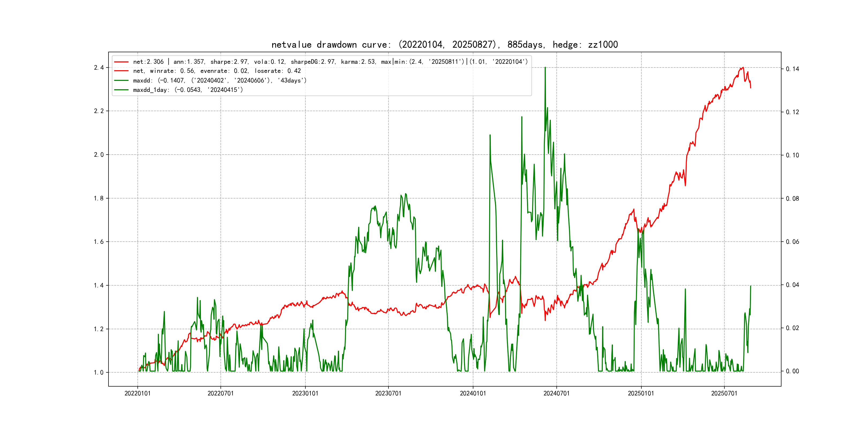Click the 0.08 right y-axis tick label

pyautogui.click(x=792, y=199)
